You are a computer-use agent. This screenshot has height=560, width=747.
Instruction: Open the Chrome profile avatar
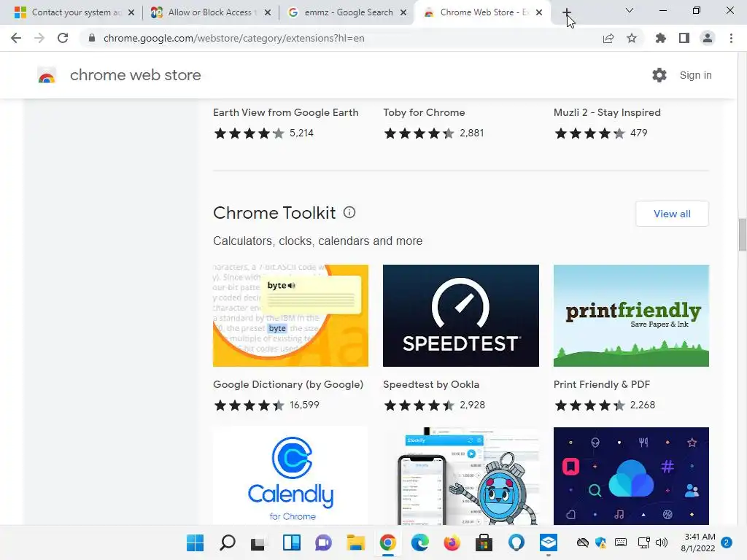coord(708,38)
